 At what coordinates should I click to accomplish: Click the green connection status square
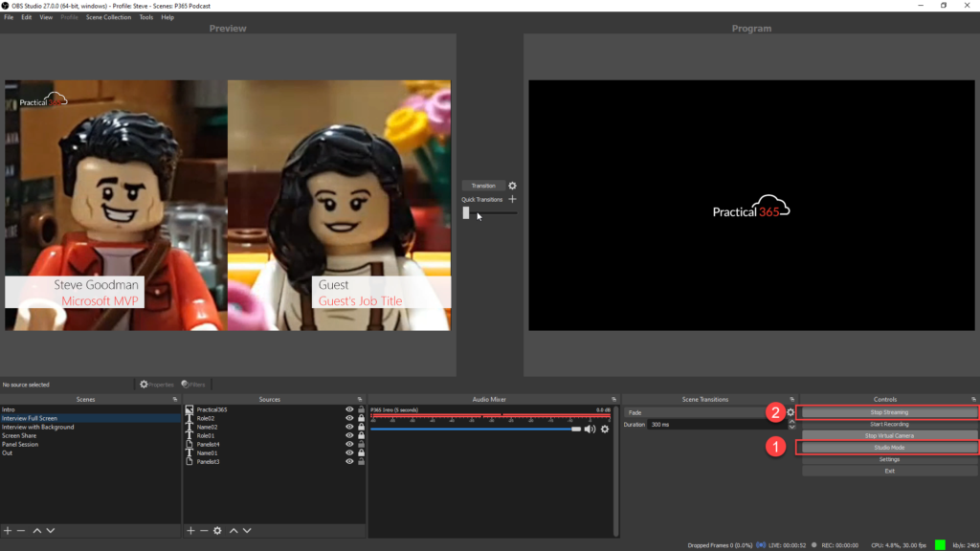[x=940, y=545]
